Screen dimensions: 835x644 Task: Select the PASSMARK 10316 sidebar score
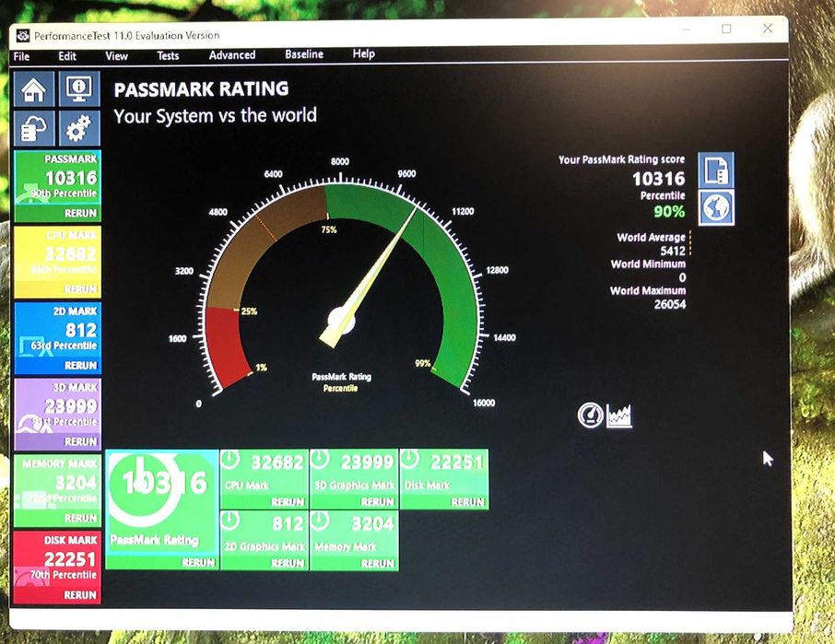[x=71, y=178]
